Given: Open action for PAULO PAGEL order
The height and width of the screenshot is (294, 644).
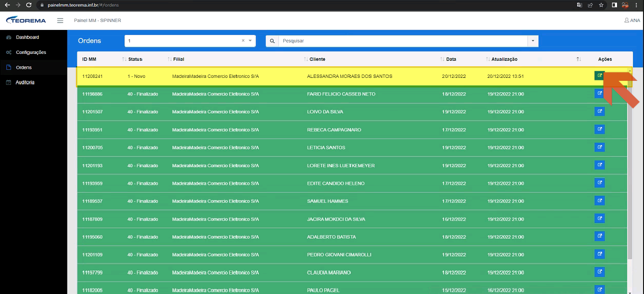Looking at the screenshot, I should click(600, 290).
